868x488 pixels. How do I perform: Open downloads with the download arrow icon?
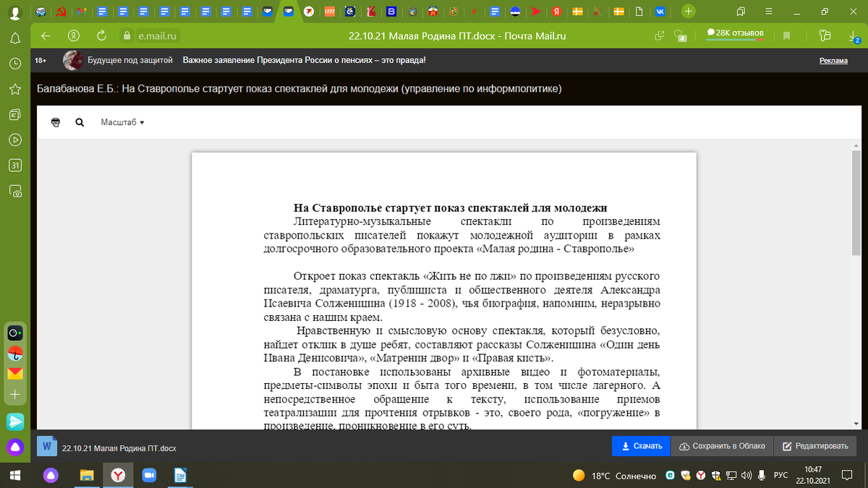point(853,35)
